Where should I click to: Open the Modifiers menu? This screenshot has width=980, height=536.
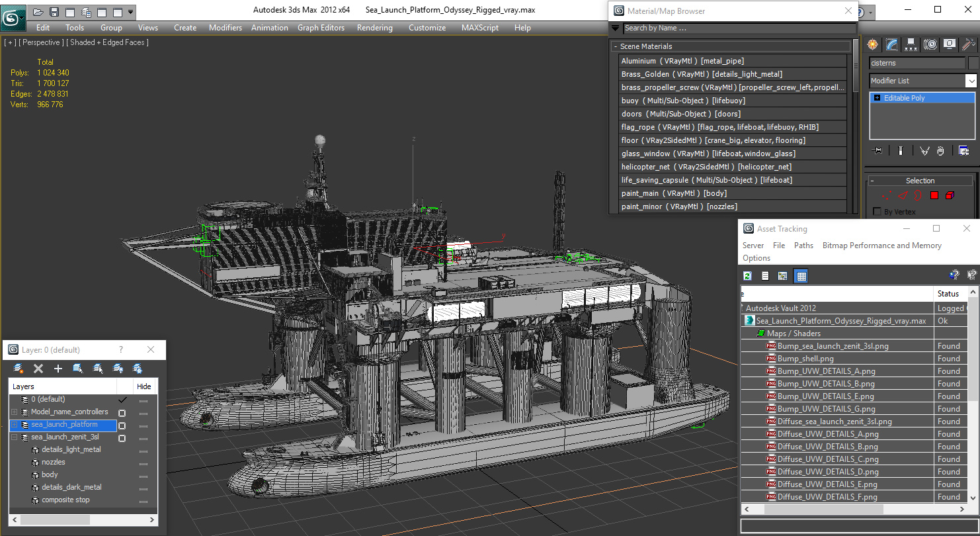click(225, 28)
